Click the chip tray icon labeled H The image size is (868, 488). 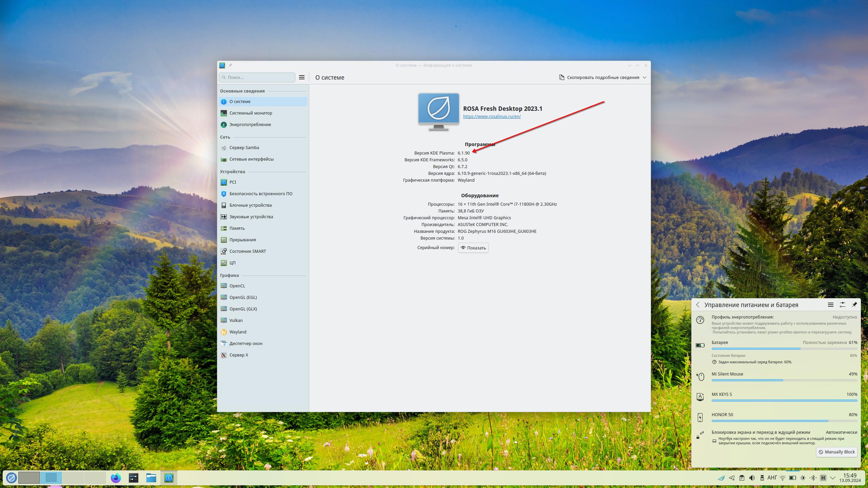823,478
